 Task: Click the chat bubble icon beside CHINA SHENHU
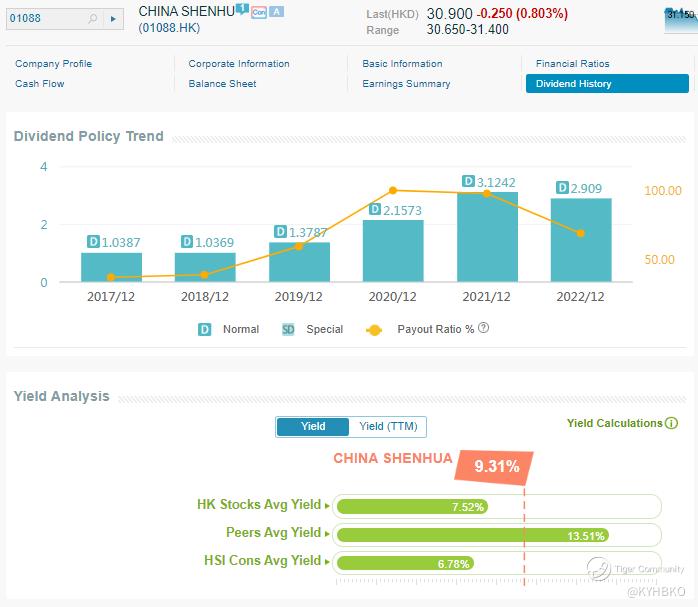242,8
